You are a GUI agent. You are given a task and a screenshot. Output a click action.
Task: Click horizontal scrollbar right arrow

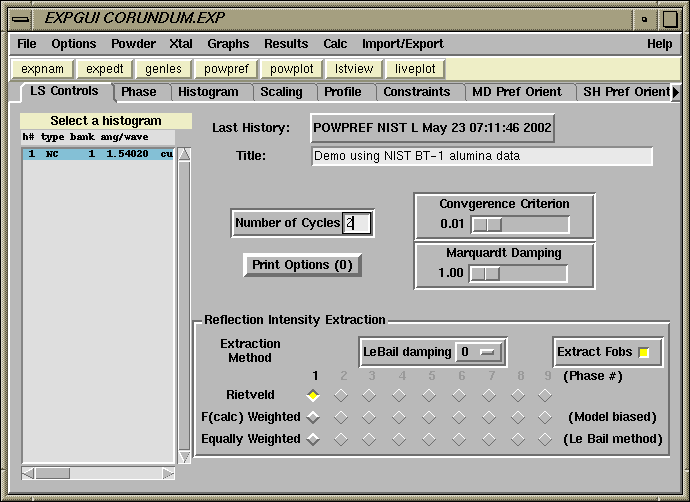[168, 473]
